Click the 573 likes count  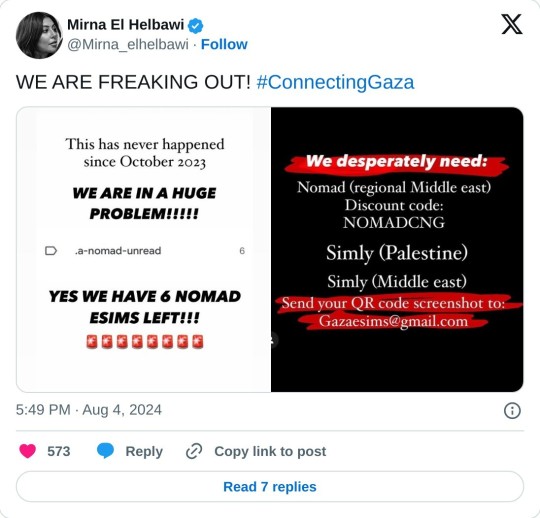click(59, 451)
